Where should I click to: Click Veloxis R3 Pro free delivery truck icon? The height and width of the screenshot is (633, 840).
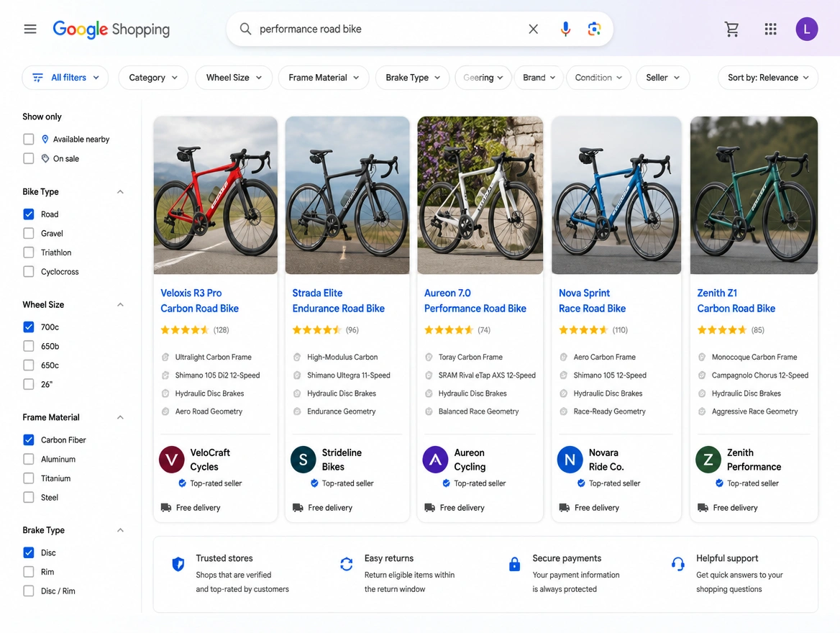(166, 508)
